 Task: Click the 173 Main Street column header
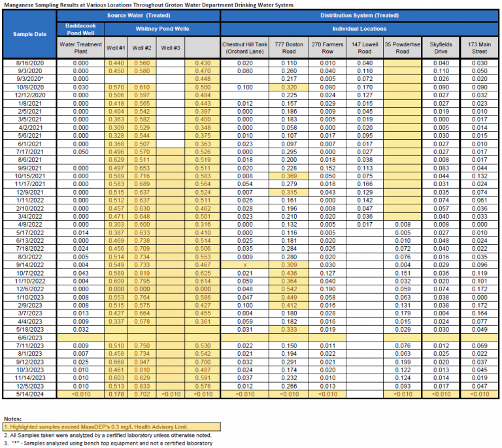pyautogui.click(x=479, y=47)
